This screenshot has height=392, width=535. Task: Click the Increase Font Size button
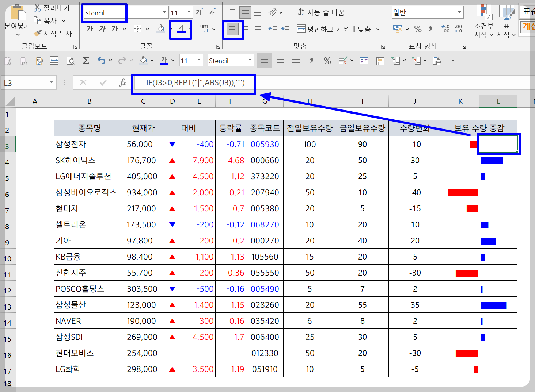coord(199,12)
